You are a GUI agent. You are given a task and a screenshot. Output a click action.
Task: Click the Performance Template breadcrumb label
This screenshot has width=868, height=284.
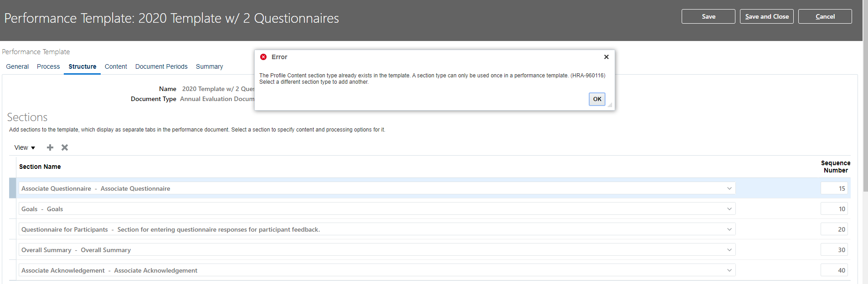point(36,52)
